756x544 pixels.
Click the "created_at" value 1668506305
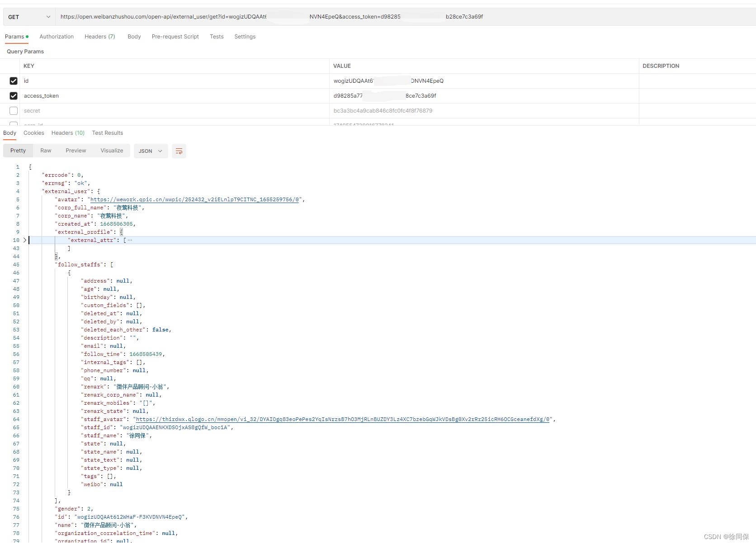[116, 224]
